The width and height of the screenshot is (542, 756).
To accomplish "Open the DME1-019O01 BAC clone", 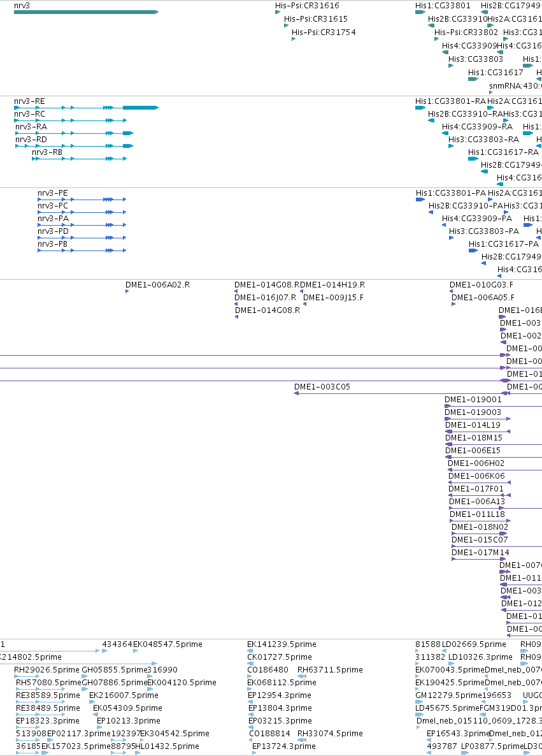I will click(x=494, y=406).
